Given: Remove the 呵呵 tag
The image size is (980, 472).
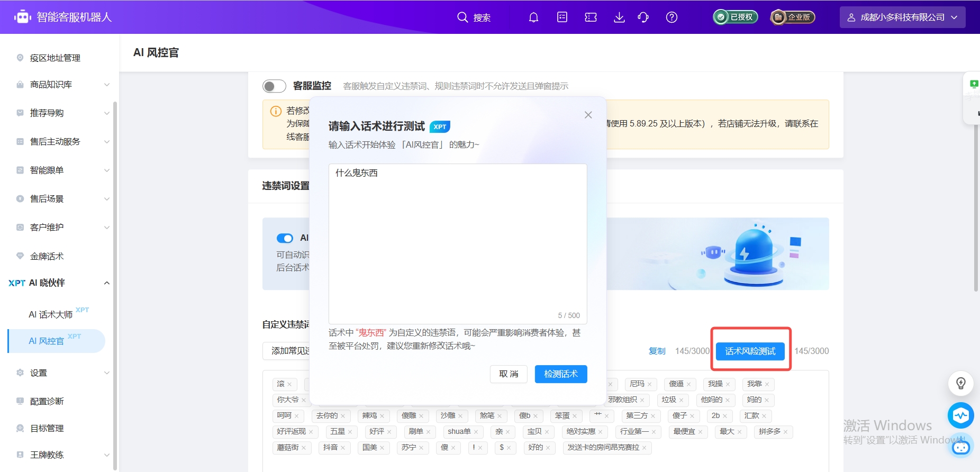Looking at the screenshot, I should coord(296,416).
